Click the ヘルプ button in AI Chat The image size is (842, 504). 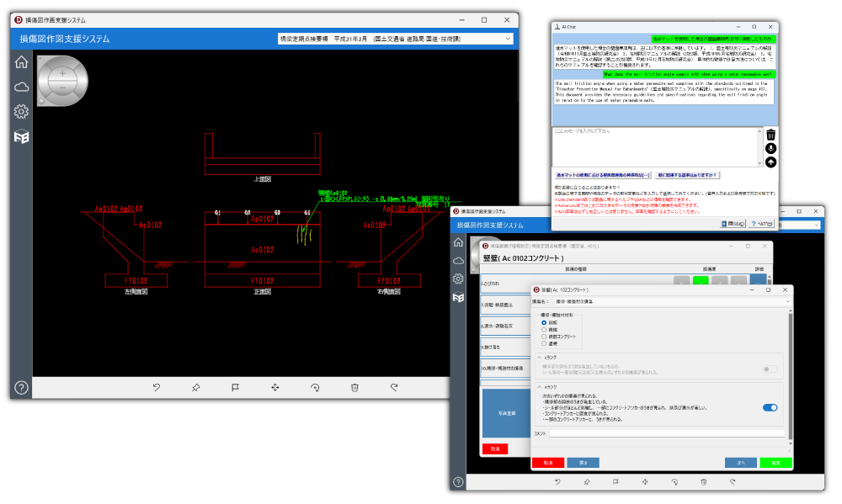click(x=762, y=224)
